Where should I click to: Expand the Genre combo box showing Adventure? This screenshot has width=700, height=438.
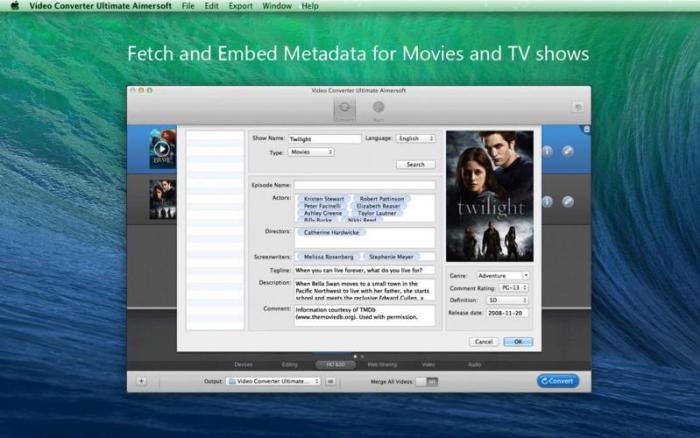pos(503,275)
